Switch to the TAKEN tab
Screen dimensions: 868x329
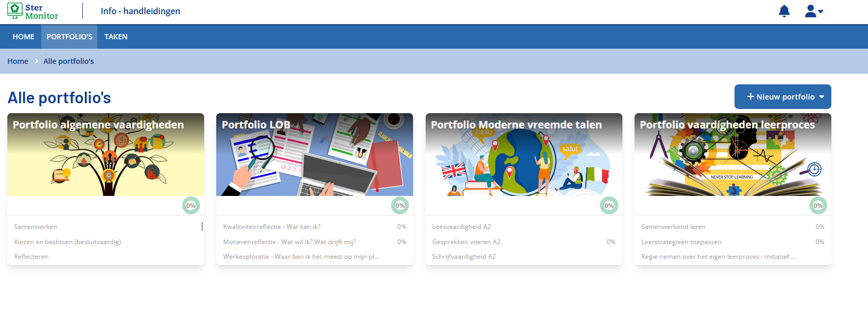pyautogui.click(x=116, y=37)
